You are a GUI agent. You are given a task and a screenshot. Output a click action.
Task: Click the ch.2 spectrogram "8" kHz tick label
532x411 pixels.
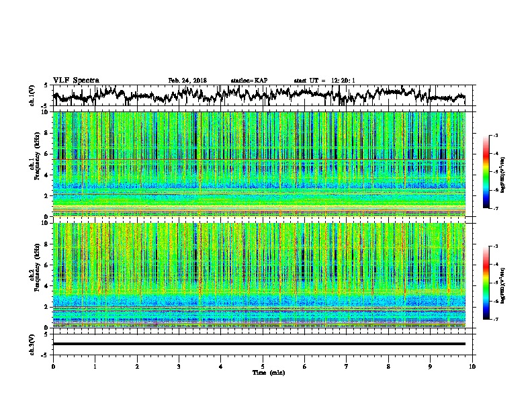point(47,244)
